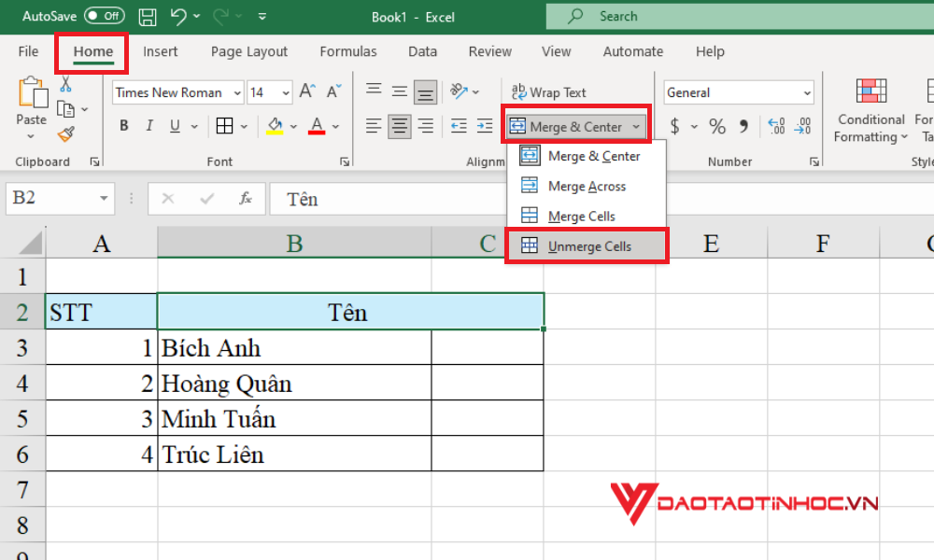Click the Increase Indent icon
The width and height of the screenshot is (934, 560).
pos(485,126)
